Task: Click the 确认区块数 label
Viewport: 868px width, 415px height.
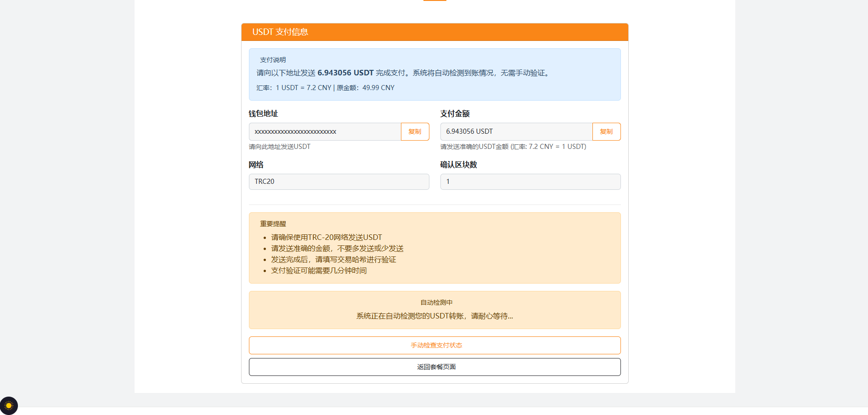Action: coord(458,165)
